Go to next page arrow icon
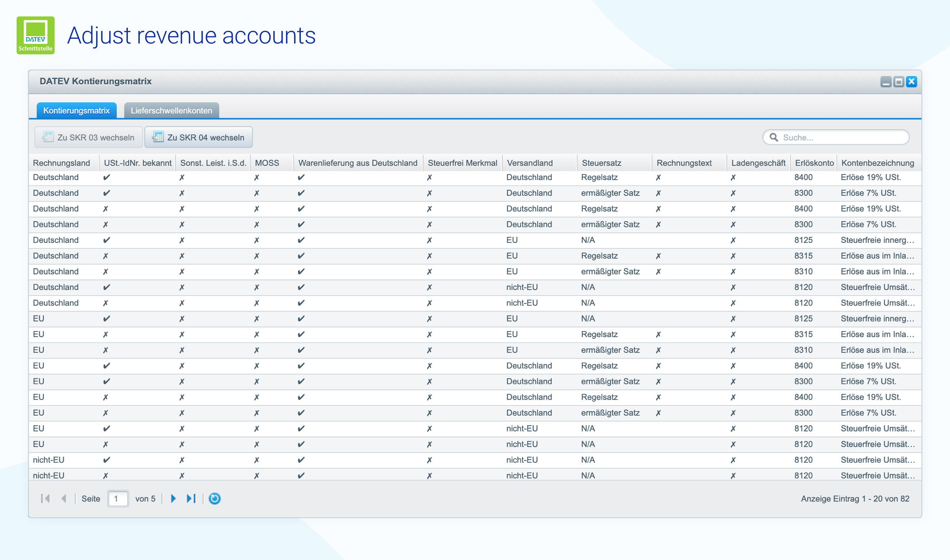Viewport: 950px width, 560px height. tap(173, 498)
